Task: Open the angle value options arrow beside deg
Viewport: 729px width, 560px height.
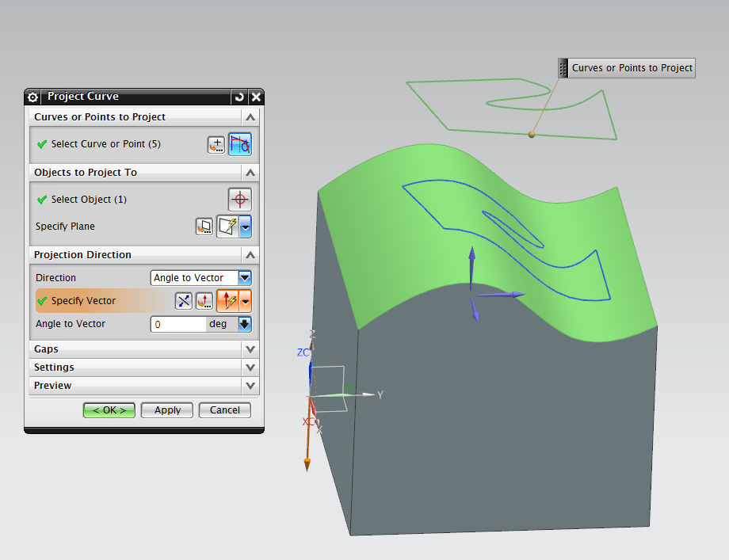Action: [x=245, y=324]
